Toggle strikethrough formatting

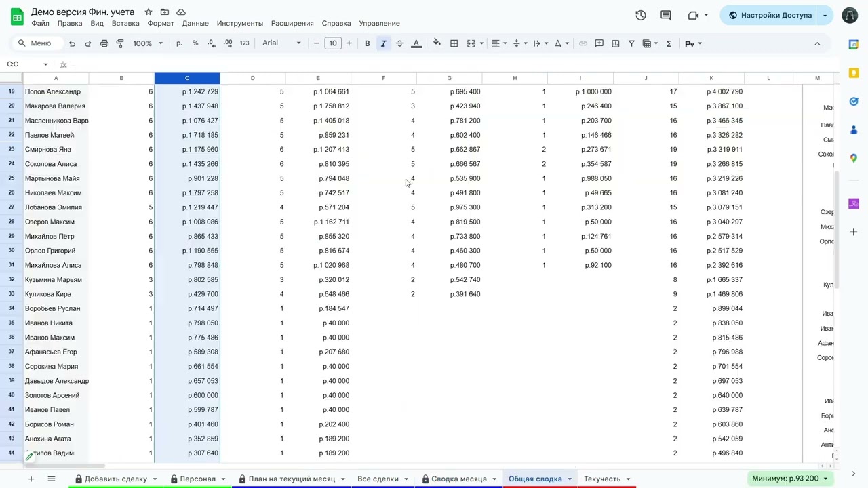(399, 43)
